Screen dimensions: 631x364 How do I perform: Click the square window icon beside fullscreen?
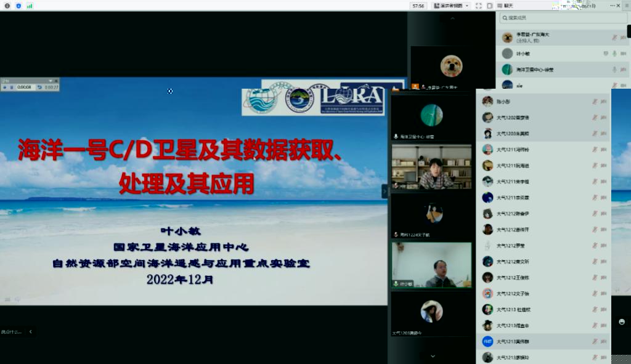pyautogui.click(x=490, y=6)
